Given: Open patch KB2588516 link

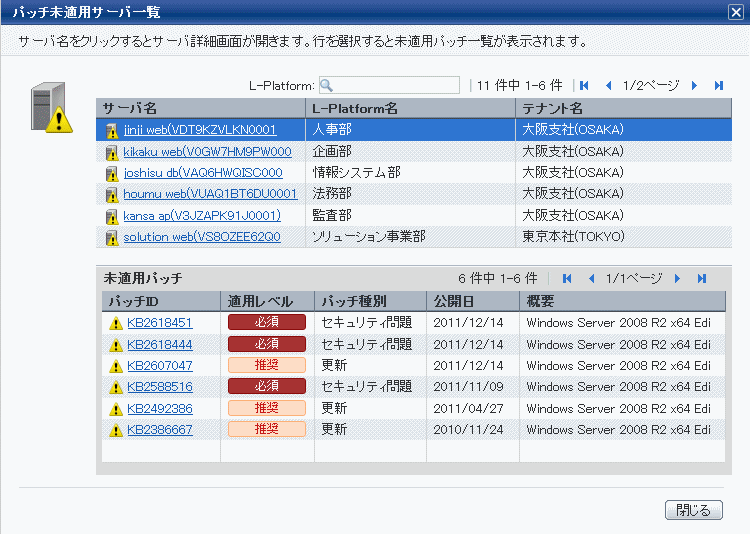Looking at the screenshot, I should 160,387.
